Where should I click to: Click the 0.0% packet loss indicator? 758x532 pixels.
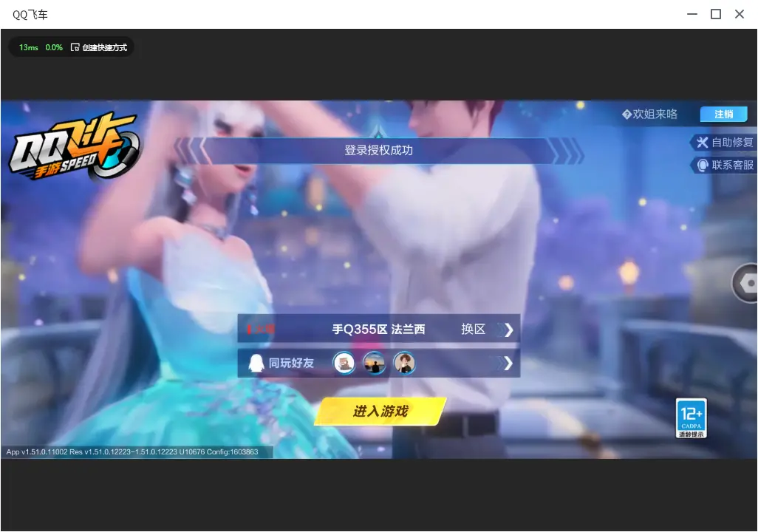click(54, 47)
